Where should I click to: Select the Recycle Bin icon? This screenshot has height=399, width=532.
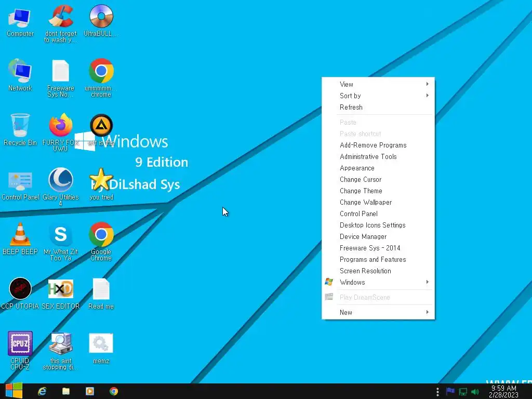(x=20, y=129)
